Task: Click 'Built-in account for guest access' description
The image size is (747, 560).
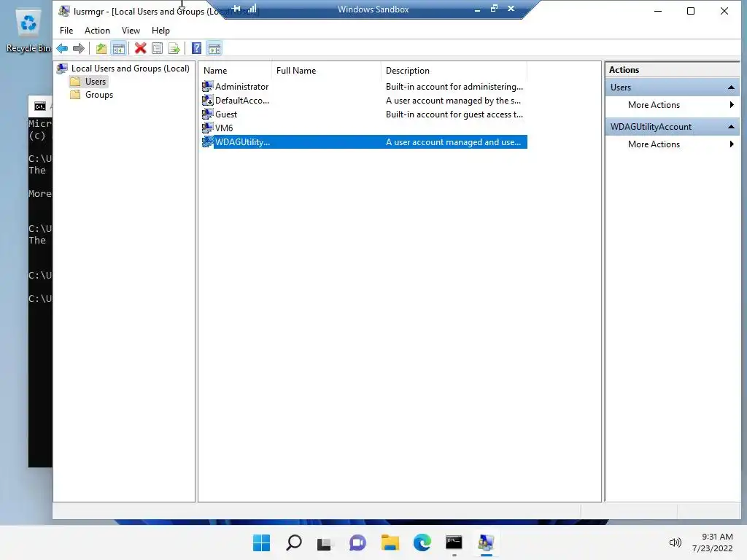Action: [454, 114]
